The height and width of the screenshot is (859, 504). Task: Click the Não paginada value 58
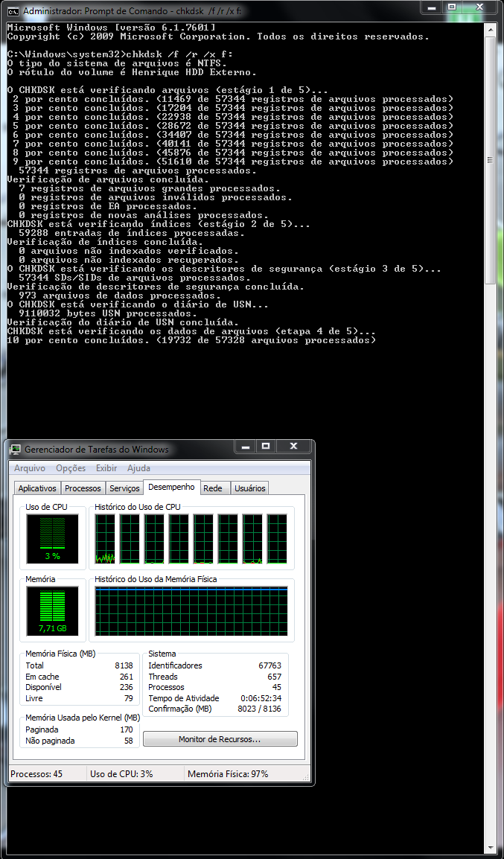129,741
